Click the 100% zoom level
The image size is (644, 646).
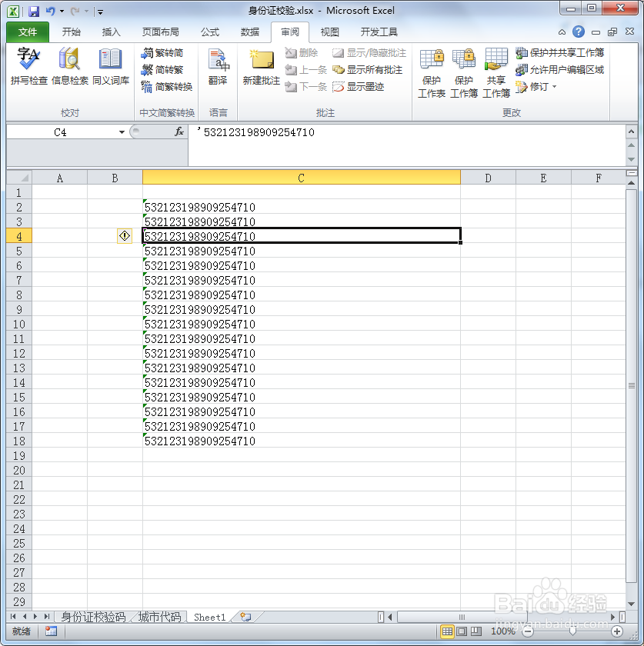click(x=502, y=631)
